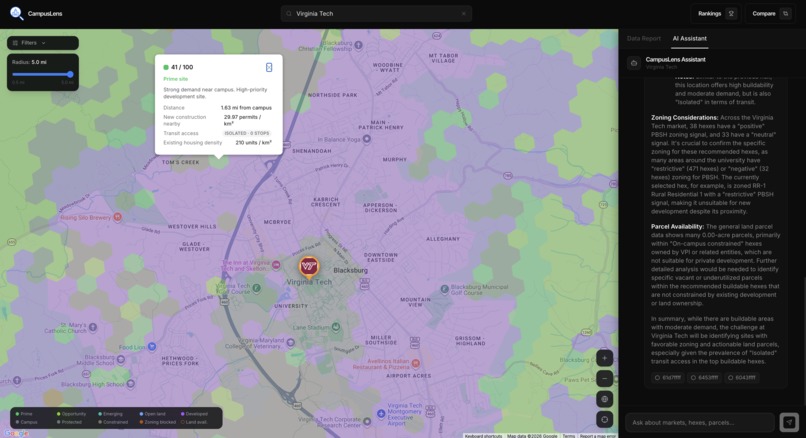Click the Virginia Tech VT campus marker

click(x=308, y=267)
